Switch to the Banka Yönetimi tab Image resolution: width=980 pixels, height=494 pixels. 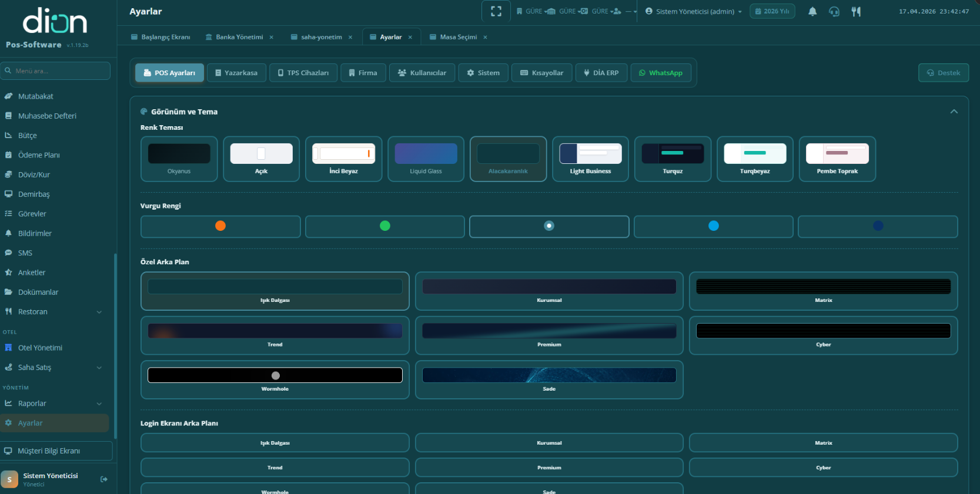[x=234, y=37]
